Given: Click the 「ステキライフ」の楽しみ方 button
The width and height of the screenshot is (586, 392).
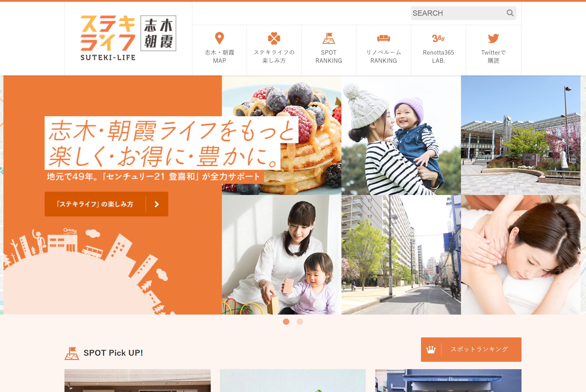Looking at the screenshot, I should pyautogui.click(x=106, y=204).
